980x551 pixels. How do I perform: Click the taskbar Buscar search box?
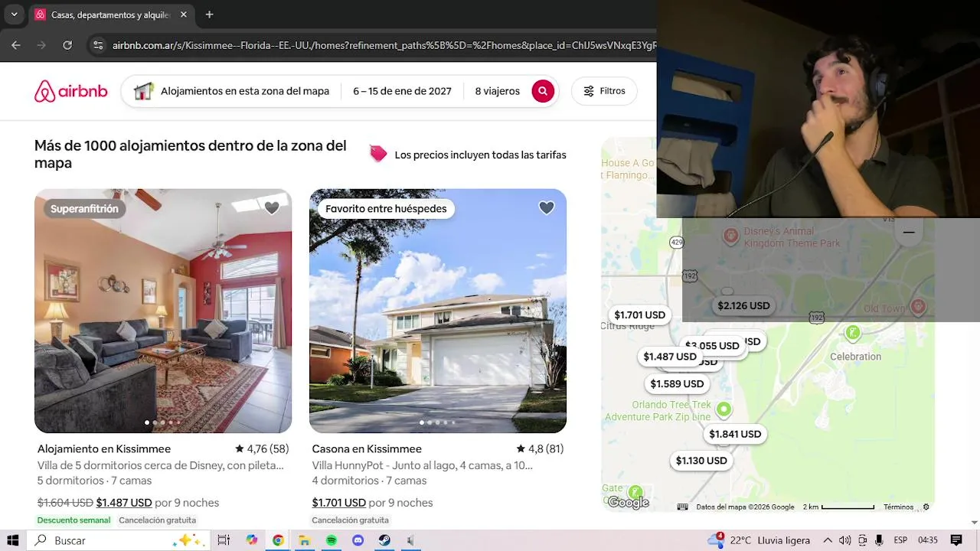tap(119, 540)
